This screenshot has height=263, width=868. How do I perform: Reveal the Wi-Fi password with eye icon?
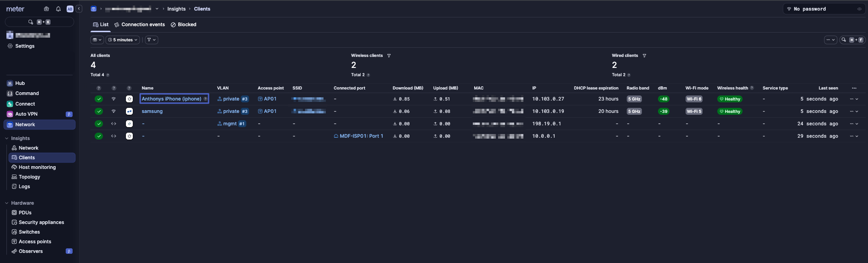click(859, 9)
